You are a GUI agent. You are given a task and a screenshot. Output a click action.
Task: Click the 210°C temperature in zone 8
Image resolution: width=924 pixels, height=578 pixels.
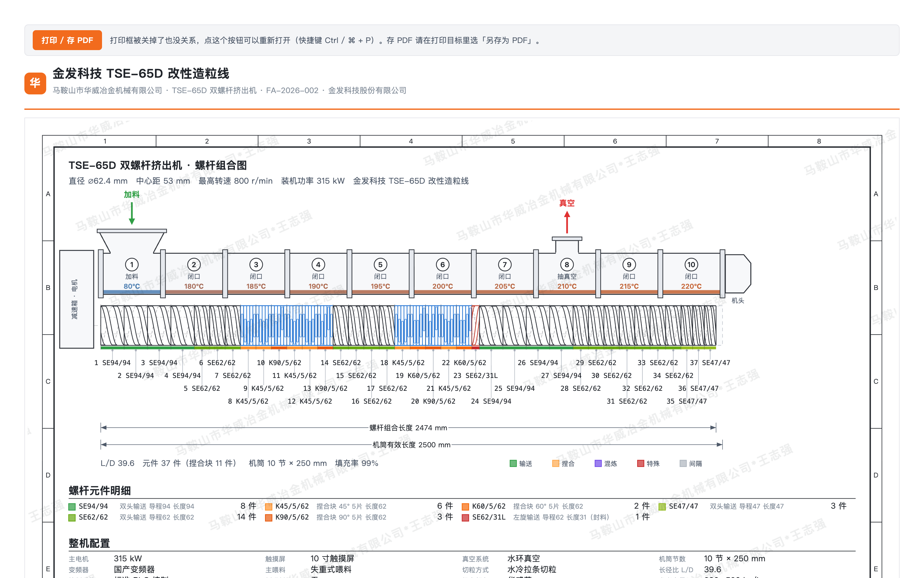coord(567,286)
